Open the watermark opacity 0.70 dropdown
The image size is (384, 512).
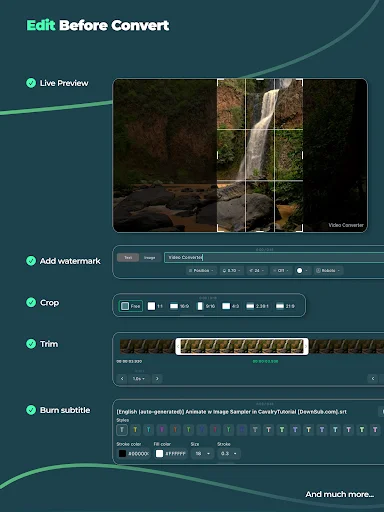coord(231,271)
